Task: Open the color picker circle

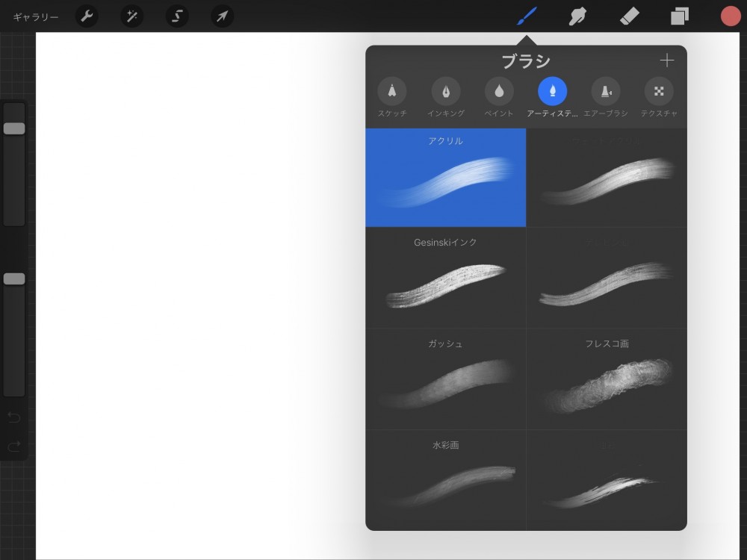Action: 730,16
